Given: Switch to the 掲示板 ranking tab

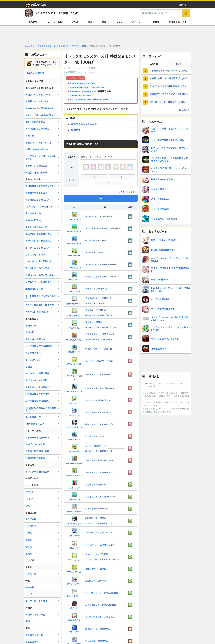Looking at the screenshot, I should coord(179,64).
